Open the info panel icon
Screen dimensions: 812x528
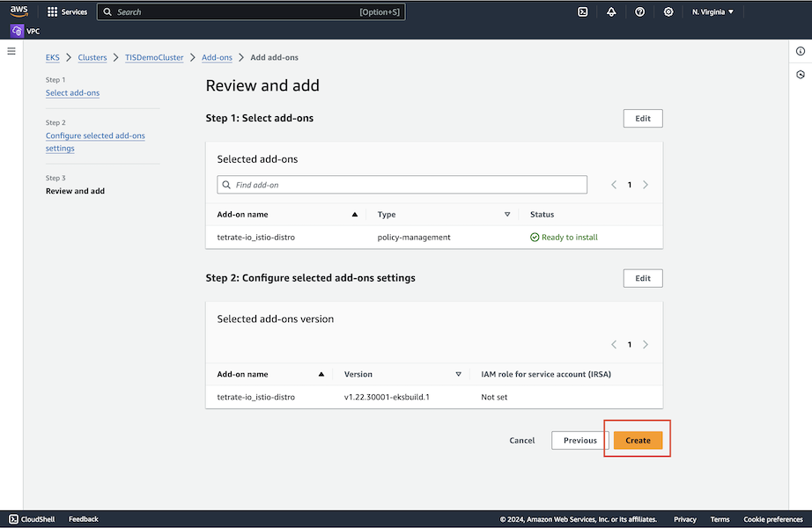click(801, 51)
